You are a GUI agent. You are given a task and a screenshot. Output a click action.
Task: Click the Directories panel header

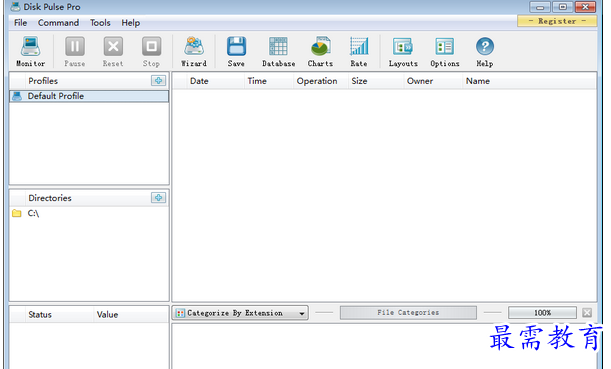[x=50, y=198]
